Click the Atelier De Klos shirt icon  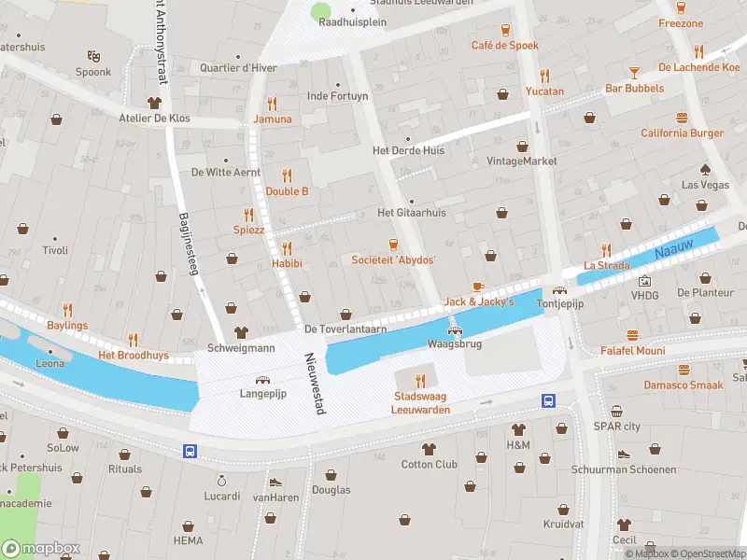coord(154,103)
